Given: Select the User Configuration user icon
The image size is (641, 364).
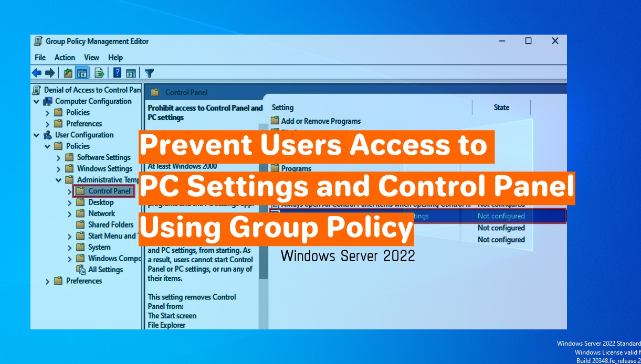Looking at the screenshot, I should click(x=48, y=135).
